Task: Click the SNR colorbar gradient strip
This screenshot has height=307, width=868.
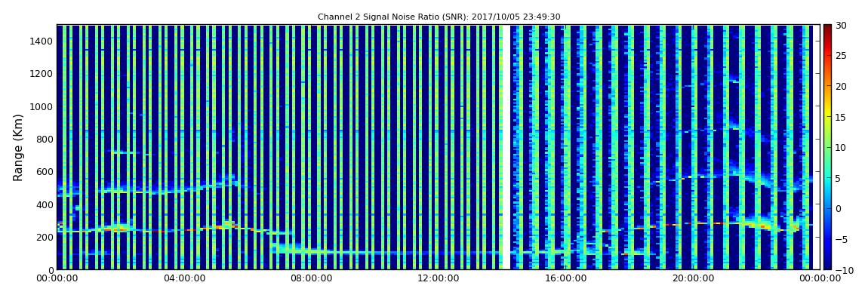Action: (x=827, y=147)
